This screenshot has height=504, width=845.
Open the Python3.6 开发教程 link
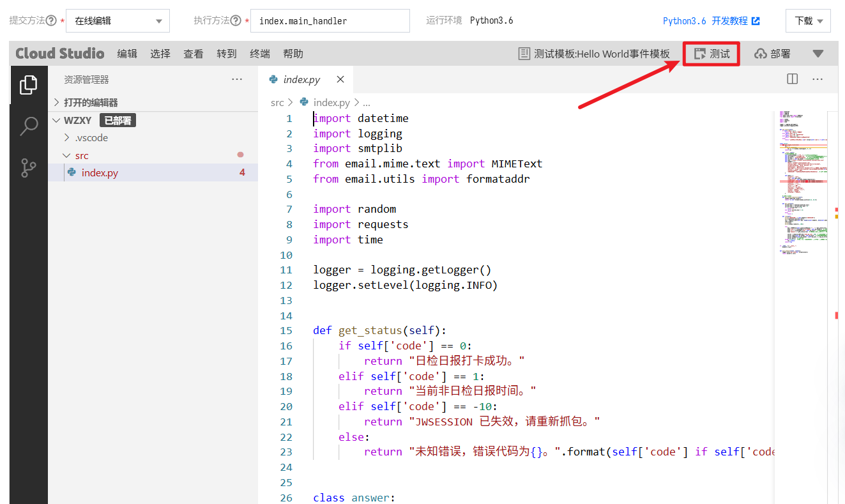(711, 21)
